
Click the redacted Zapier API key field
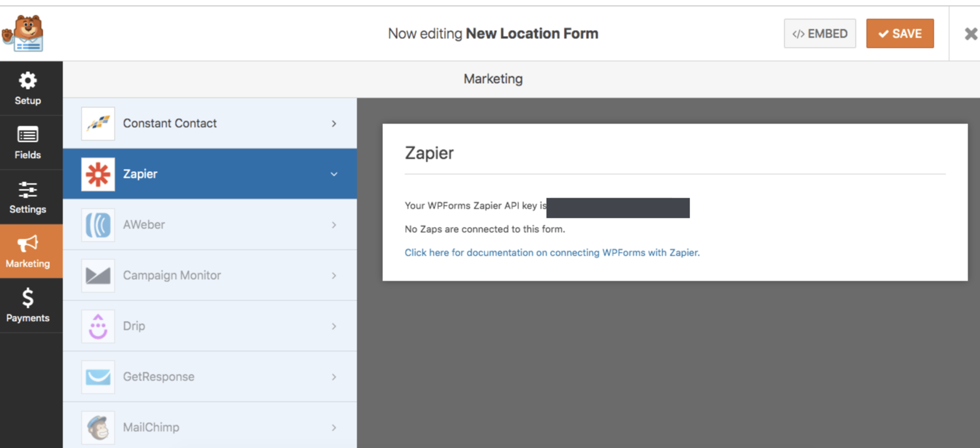[618, 208]
